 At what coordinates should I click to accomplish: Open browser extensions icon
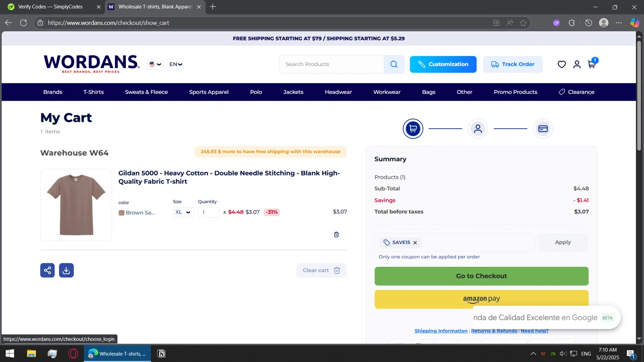(x=571, y=23)
